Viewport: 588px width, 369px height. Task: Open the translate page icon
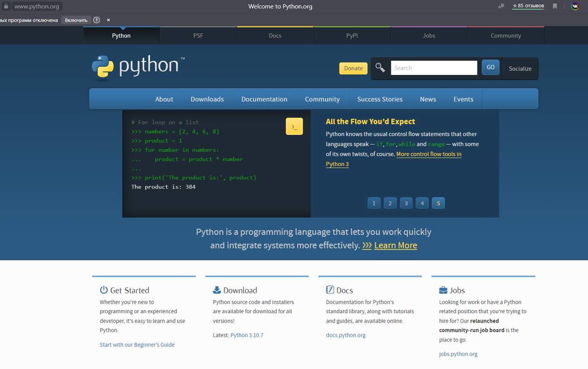500,6
